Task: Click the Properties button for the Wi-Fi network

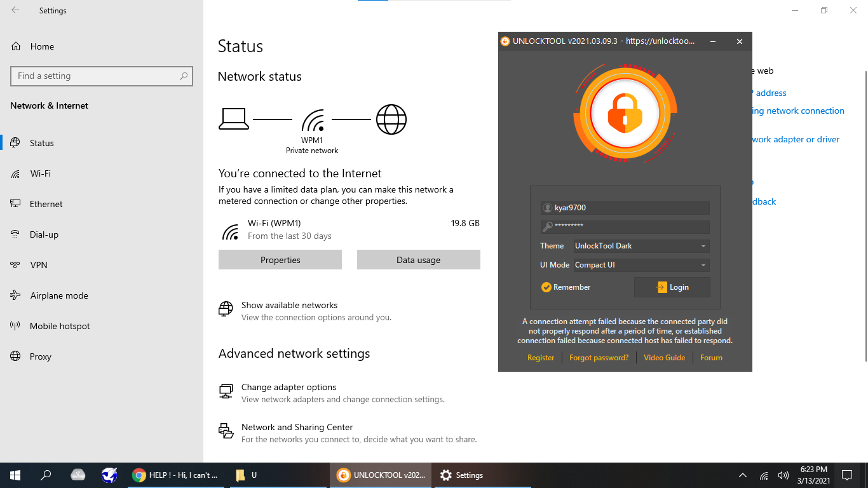Action: [280, 260]
